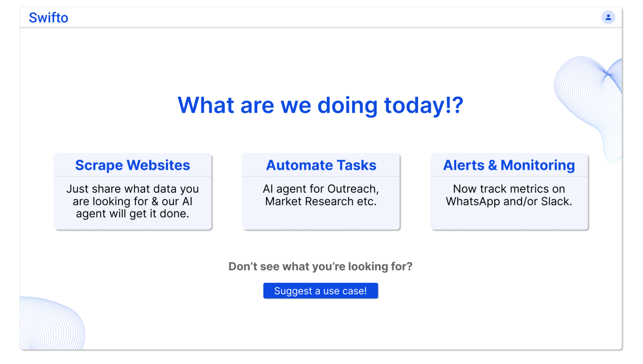
Task: Click the Automate Tasks heading
Action: pos(321,165)
